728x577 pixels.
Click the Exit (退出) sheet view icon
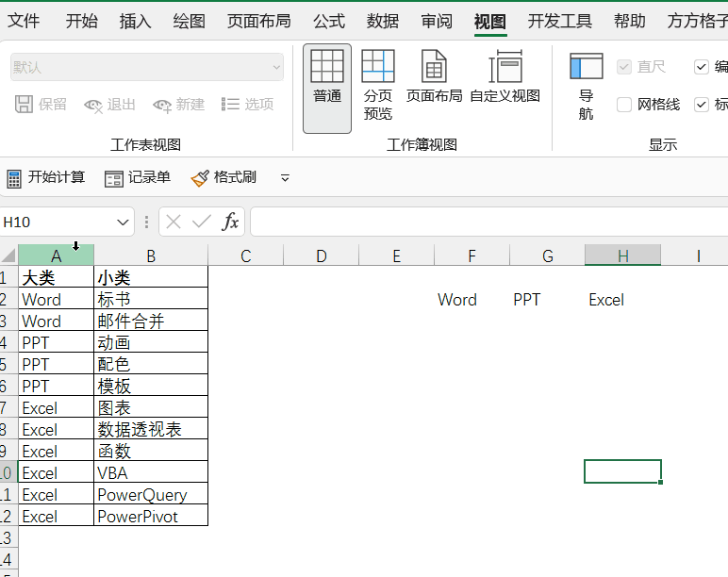tap(93, 106)
